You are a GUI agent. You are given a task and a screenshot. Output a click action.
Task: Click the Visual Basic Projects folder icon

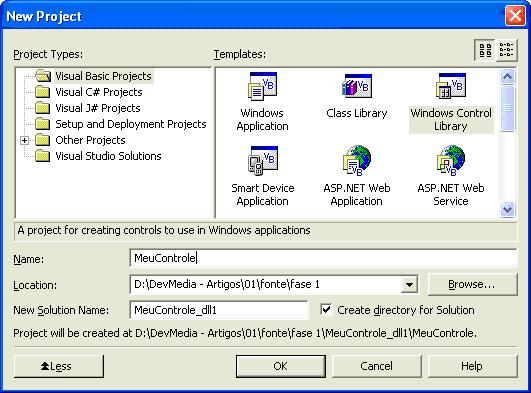point(43,76)
